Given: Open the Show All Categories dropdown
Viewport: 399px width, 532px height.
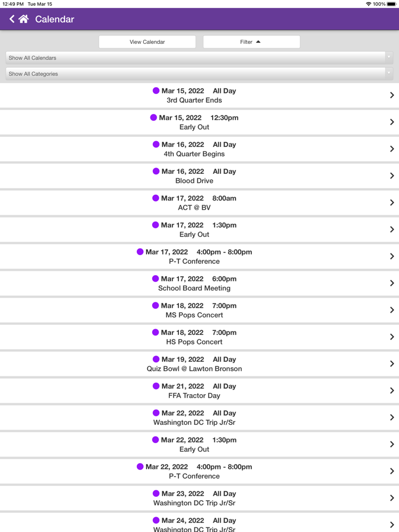Looking at the screenshot, I should [199, 74].
